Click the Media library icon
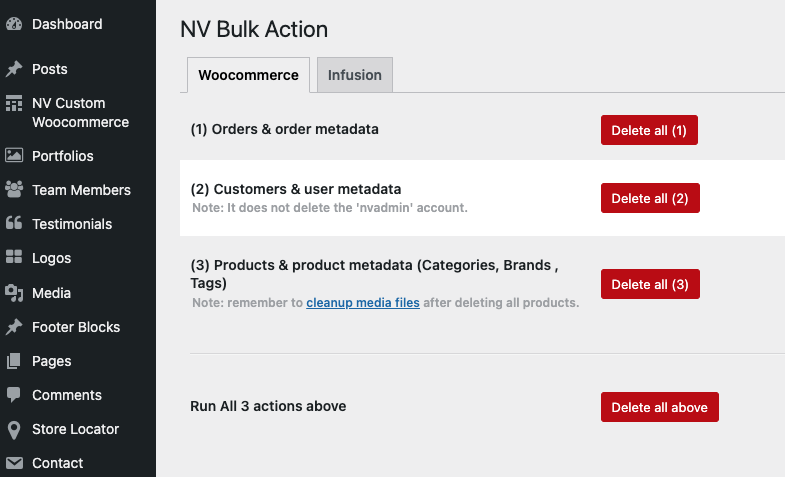 14,293
